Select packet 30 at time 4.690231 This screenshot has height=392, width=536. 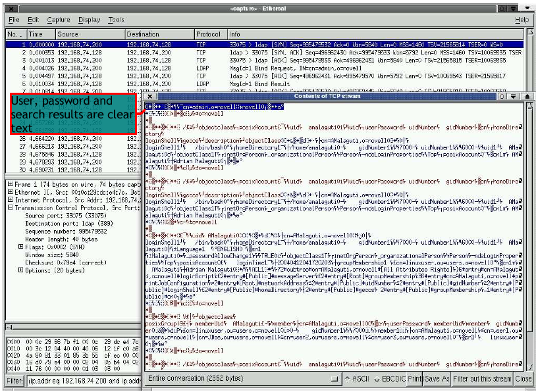pos(74,170)
